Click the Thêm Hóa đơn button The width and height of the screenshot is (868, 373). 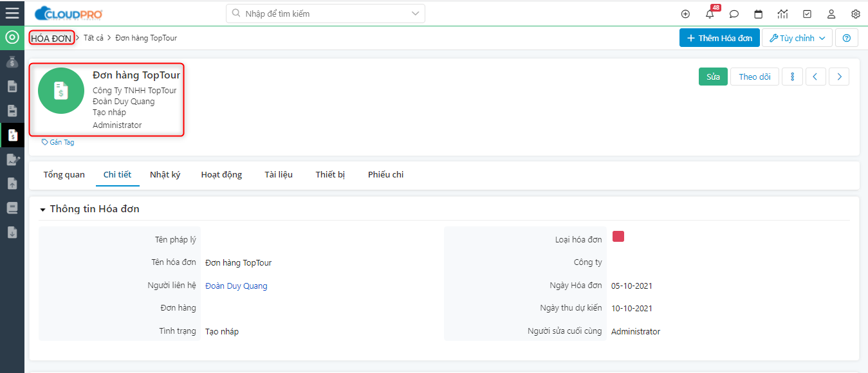720,38
